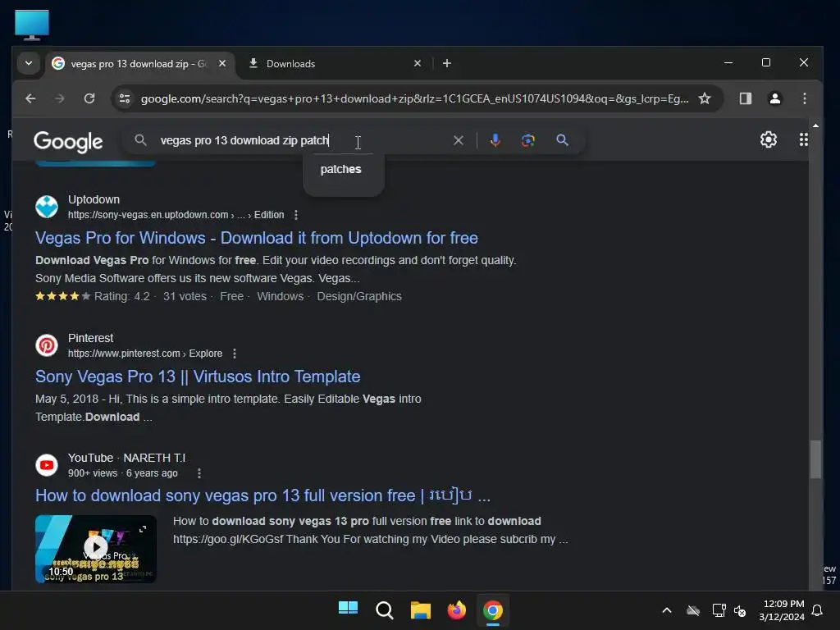
Task: Switch to vegas pro 13 download zip tab
Action: [138, 64]
